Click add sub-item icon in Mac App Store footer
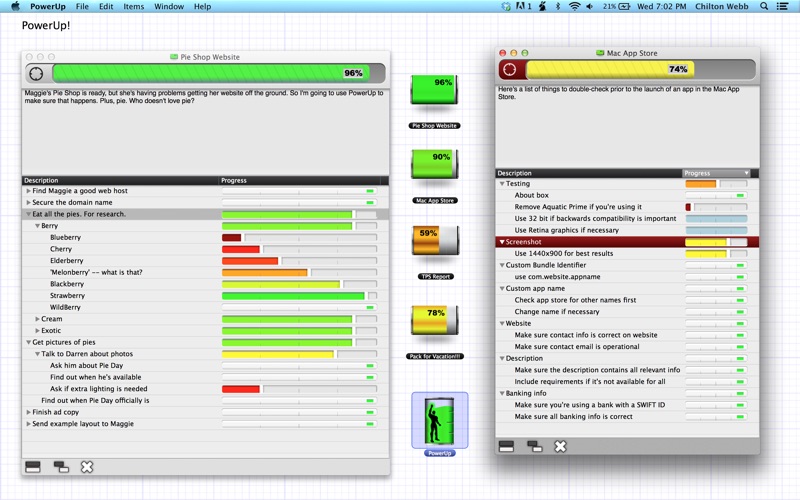The height and width of the screenshot is (500, 800). point(535,446)
